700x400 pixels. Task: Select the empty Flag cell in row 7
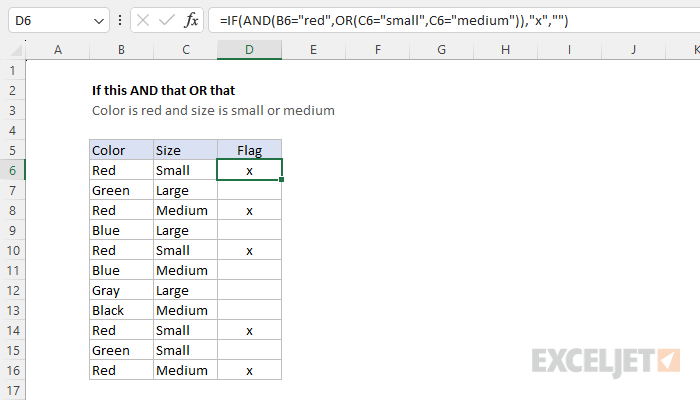point(249,190)
